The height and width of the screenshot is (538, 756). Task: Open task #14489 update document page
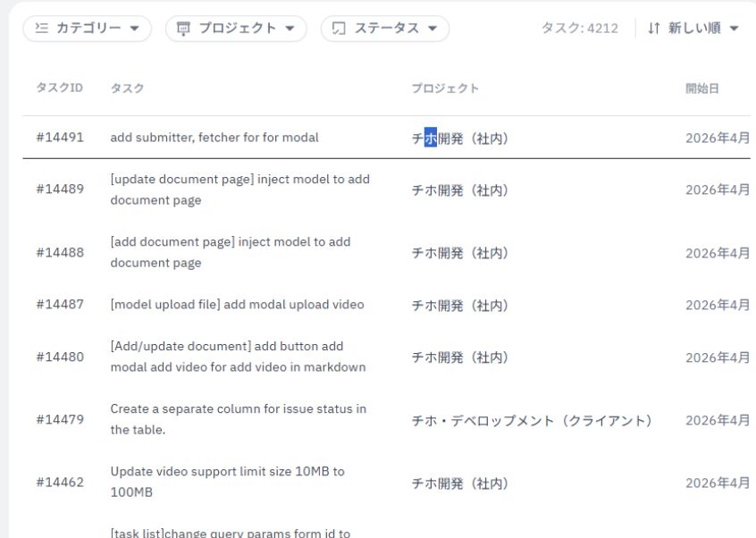pyautogui.click(x=239, y=189)
